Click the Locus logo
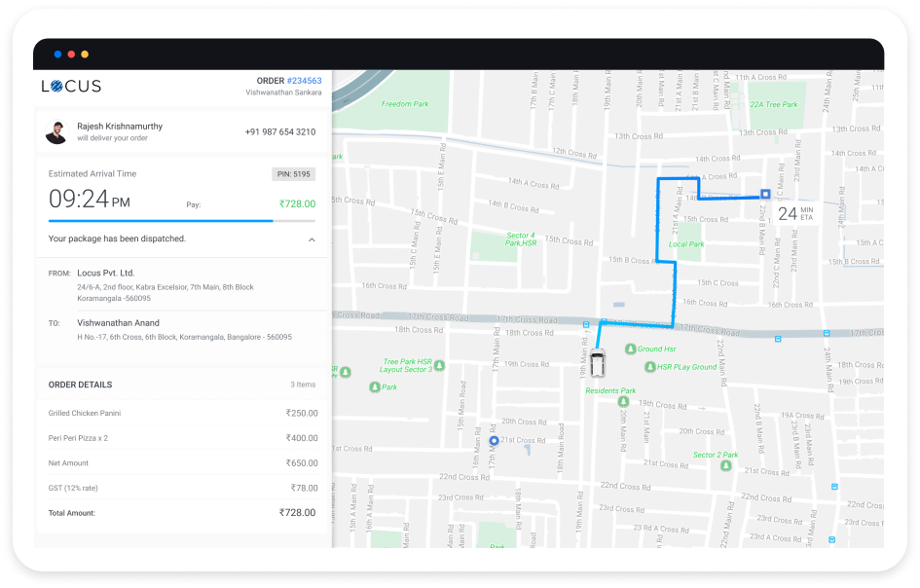 (71, 86)
